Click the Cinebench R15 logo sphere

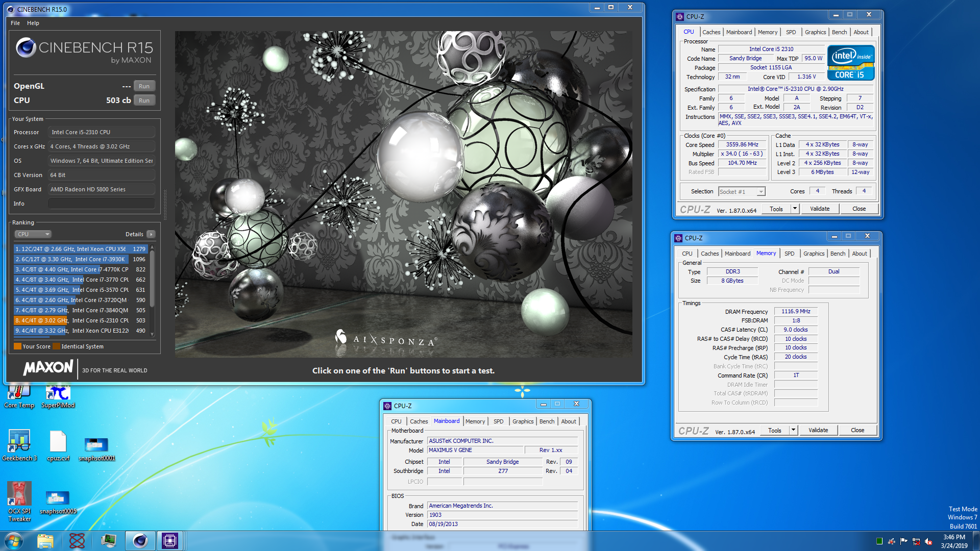click(26, 48)
